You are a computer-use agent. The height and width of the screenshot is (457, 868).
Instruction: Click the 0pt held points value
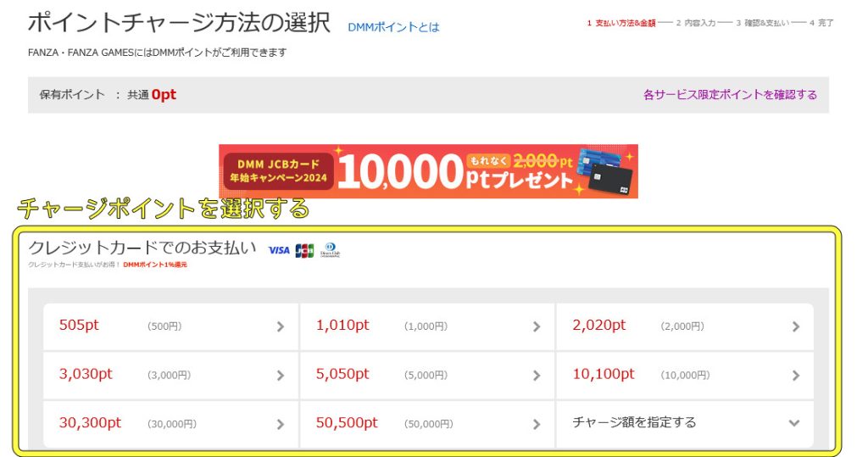(164, 95)
